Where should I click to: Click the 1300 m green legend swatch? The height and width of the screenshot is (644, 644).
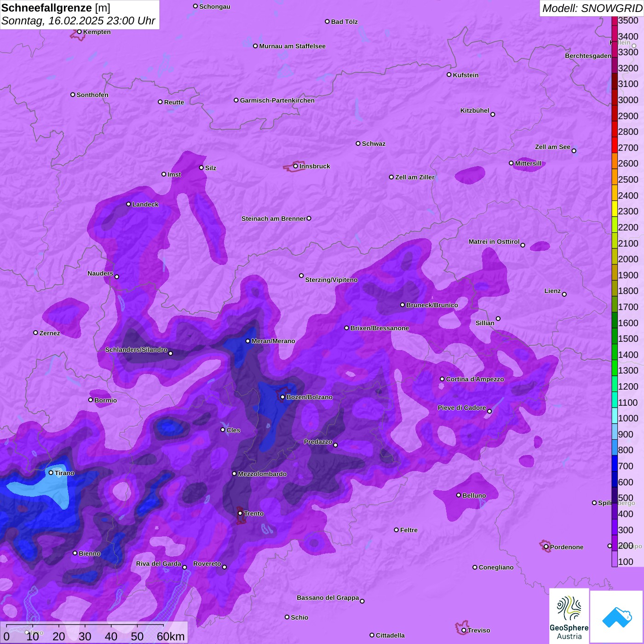click(615, 368)
